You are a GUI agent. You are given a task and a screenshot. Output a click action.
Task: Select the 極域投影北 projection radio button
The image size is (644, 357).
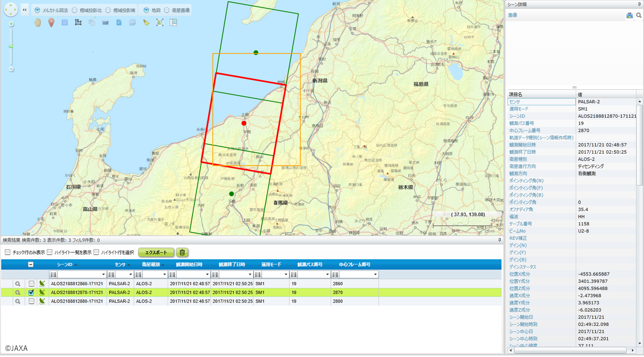click(x=75, y=10)
